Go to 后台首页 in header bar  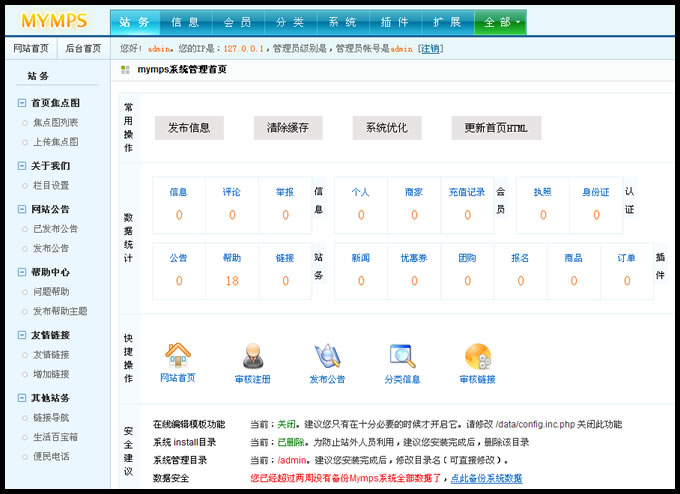(83, 48)
